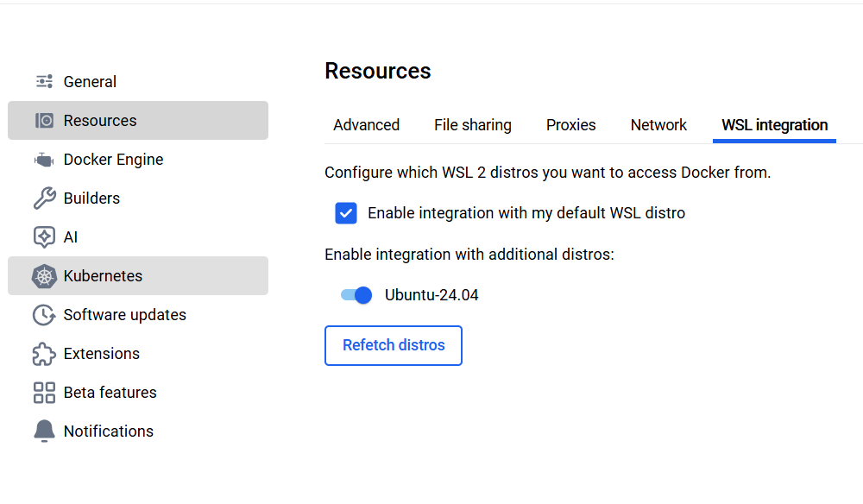This screenshot has height=504, width=863.
Task: Click the Docker Engine whale icon
Action: tap(44, 160)
